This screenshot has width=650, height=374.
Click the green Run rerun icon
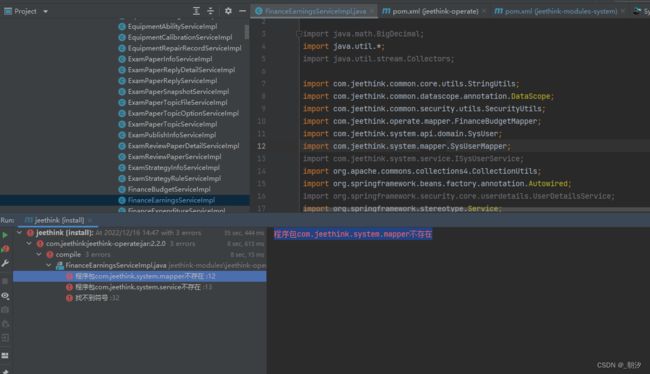(x=5, y=235)
